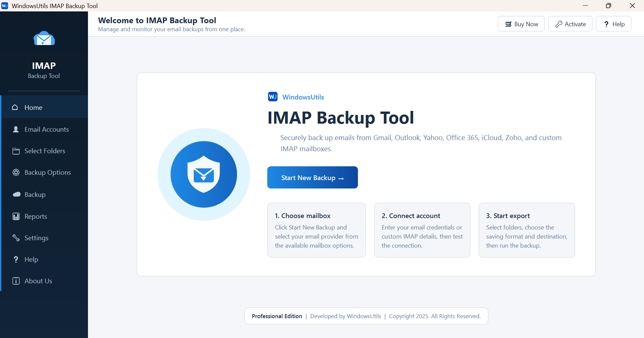644x338 pixels.
Task: Click the WindowsUtils logo badge in card
Action: 273,97
